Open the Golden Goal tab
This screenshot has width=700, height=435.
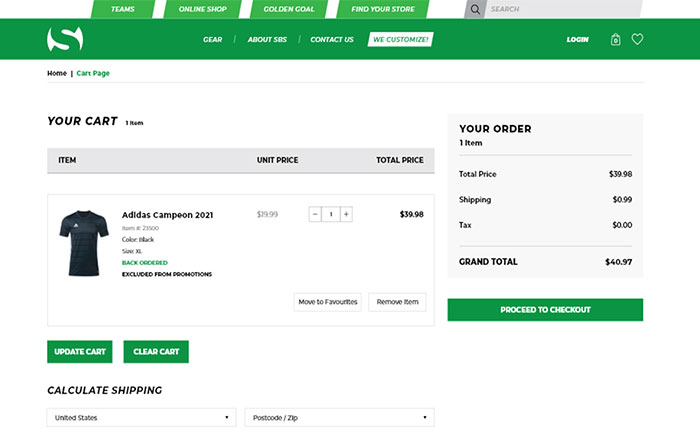(x=289, y=9)
